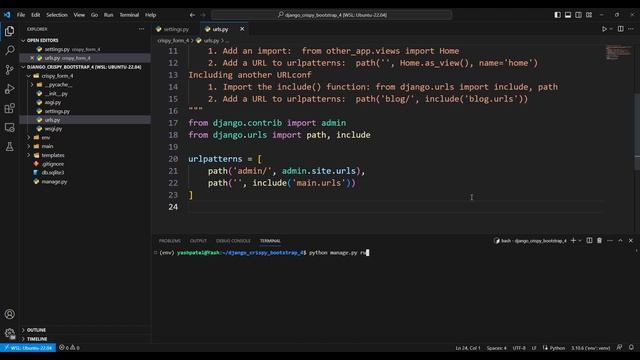The width and height of the screenshot is (640, 360).
Task: Close the urls.py editor tab
Action: [242, 29]
